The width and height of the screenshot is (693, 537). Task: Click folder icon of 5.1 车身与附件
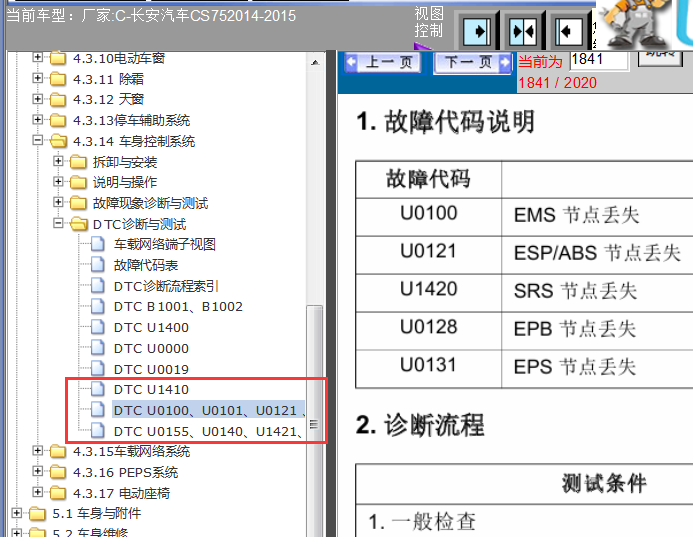[x=38, y=514]
